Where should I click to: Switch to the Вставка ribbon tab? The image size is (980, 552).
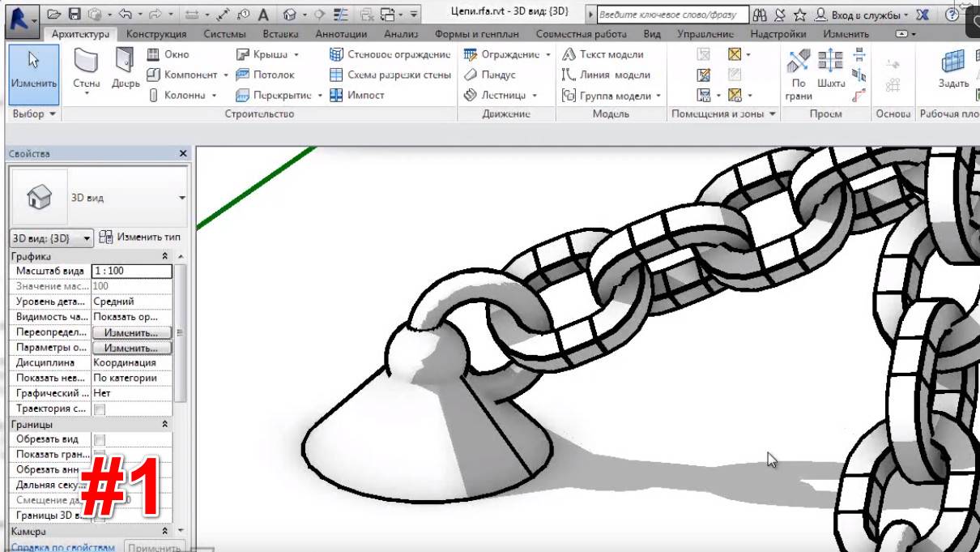[279, 34]
